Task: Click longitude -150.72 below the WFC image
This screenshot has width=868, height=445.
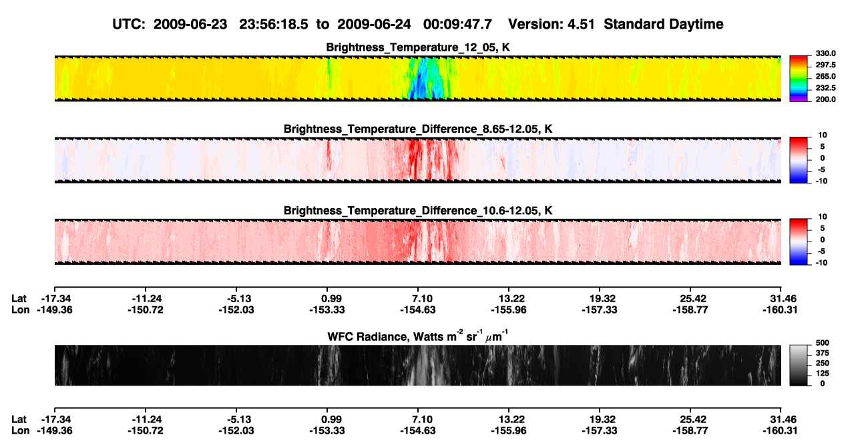Action: 146,431
